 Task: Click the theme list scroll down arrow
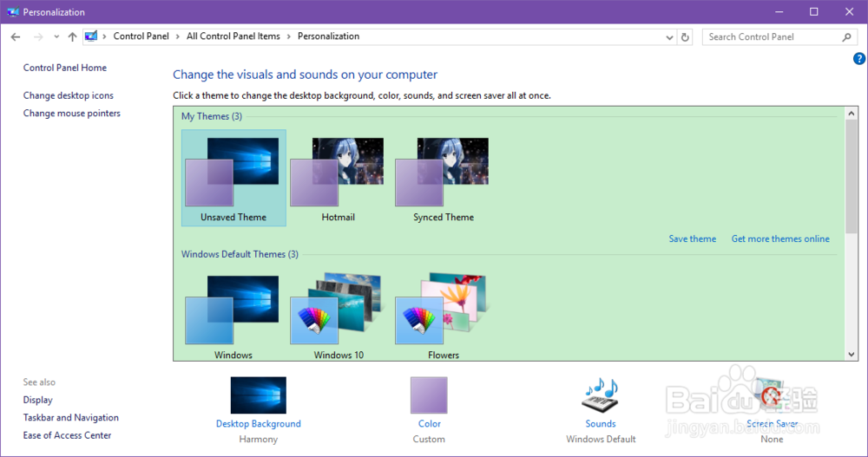[852, 355]
